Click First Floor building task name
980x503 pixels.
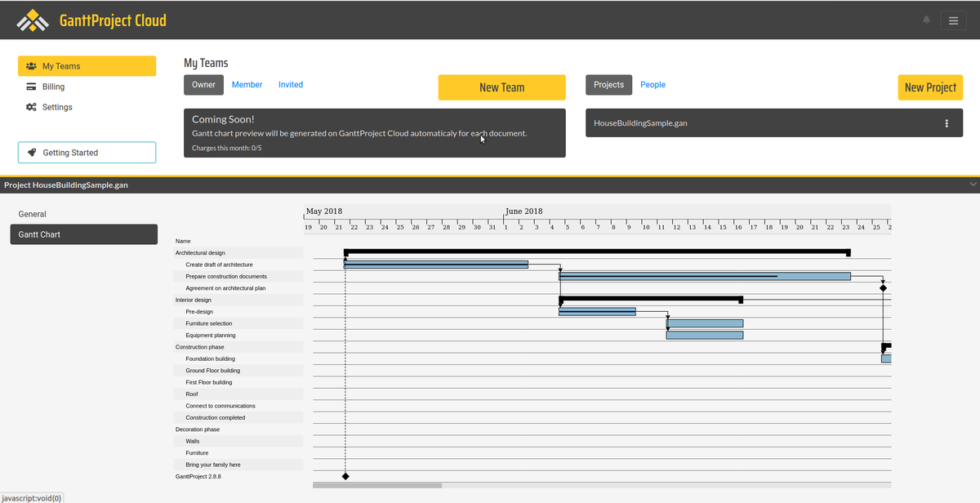tap(208, 382)
